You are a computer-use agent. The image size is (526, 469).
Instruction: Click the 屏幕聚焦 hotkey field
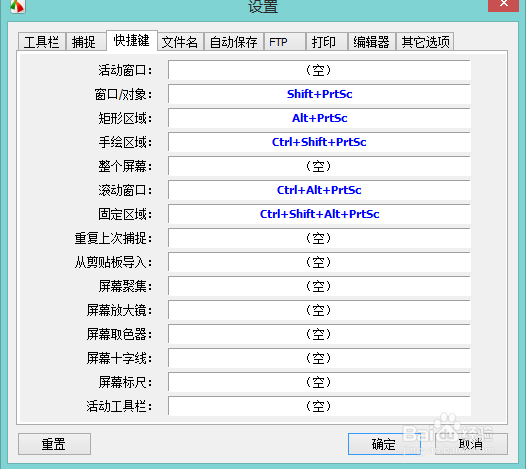point(319,286)
